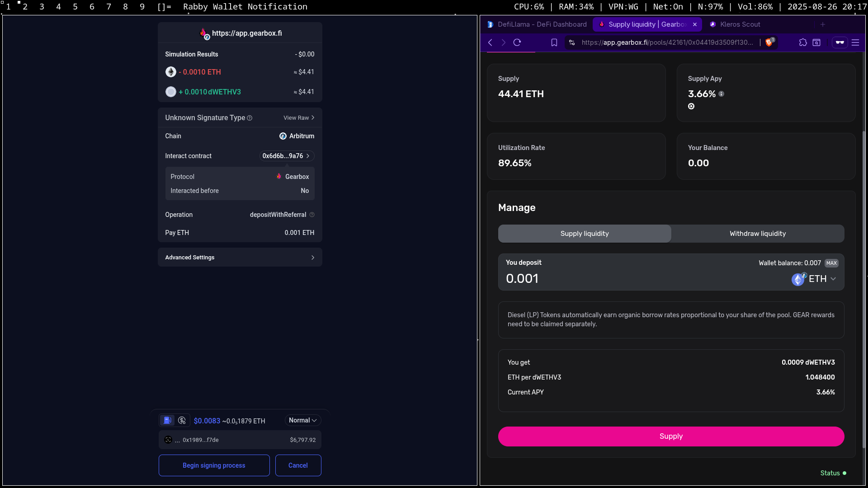The image size is (868, 488).
Task: Click the rewards icon under Supply Apy
Action: tap(691, 106)
